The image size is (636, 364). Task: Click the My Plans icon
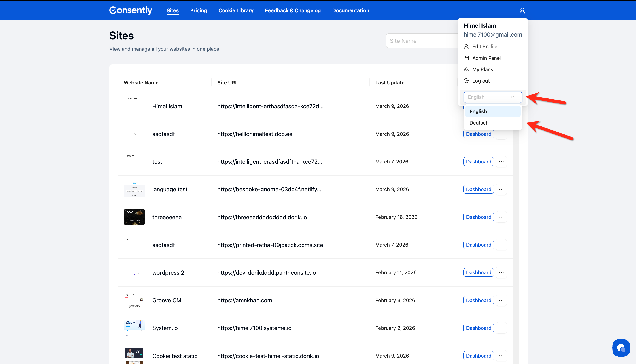tap(466, 69)
